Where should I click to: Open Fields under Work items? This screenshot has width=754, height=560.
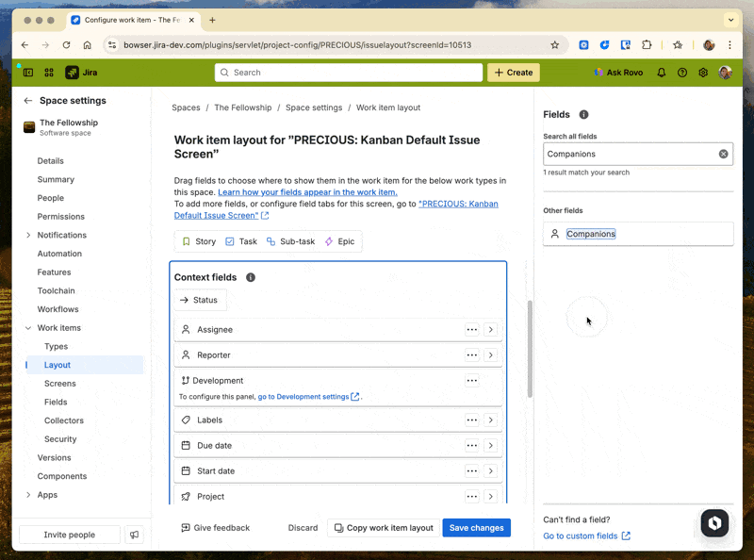(56, 403)
